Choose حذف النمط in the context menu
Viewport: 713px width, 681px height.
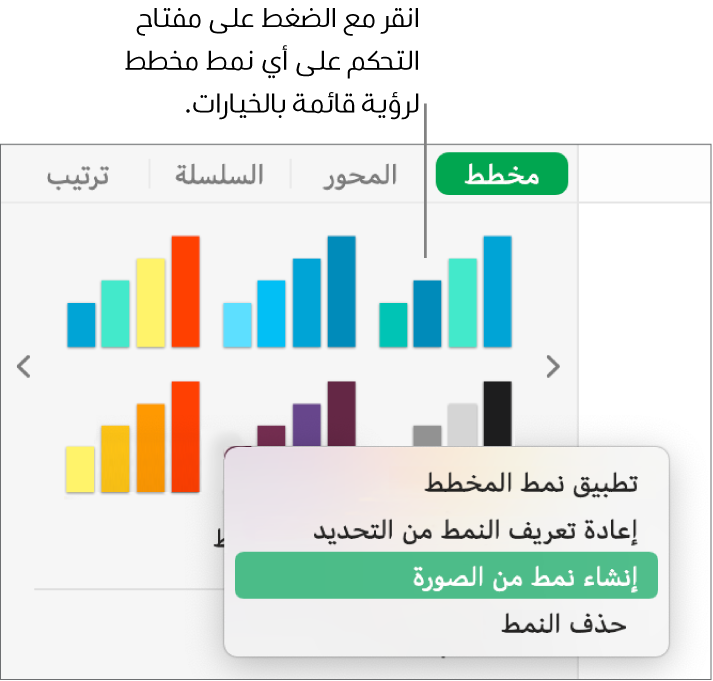coord(562,625)
